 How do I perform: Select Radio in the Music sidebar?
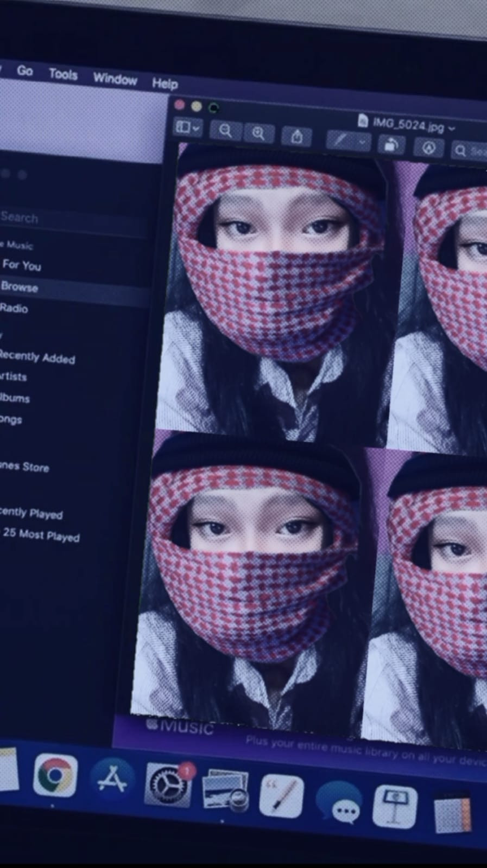point(14,308)
